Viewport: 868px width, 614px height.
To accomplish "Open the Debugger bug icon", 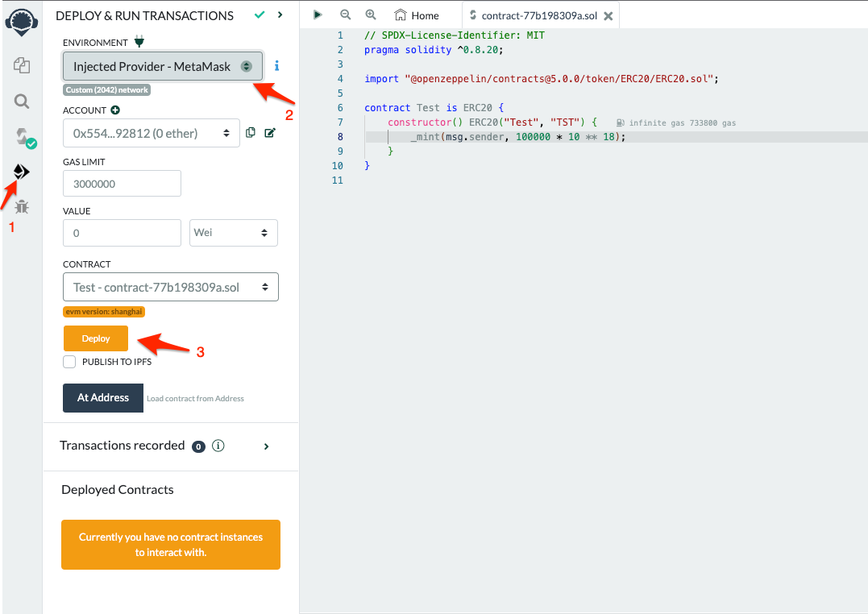I will coord(22,207).
